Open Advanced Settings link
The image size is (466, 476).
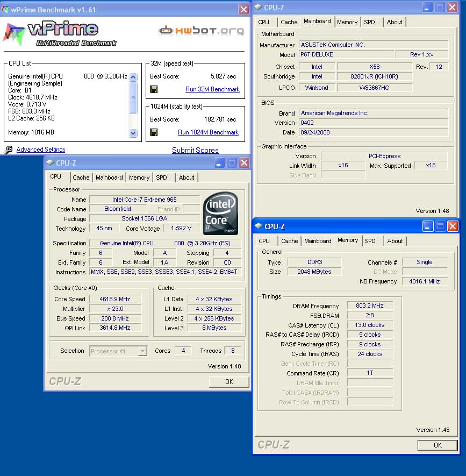41,150
